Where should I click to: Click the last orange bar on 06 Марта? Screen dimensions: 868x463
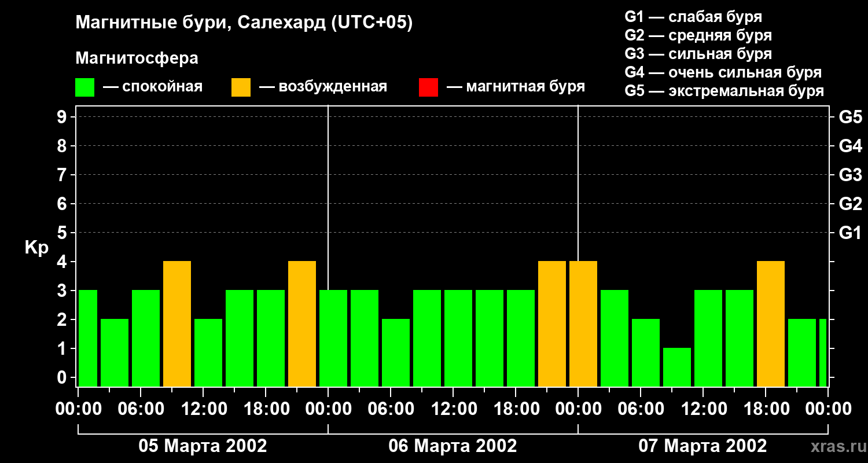552,324
